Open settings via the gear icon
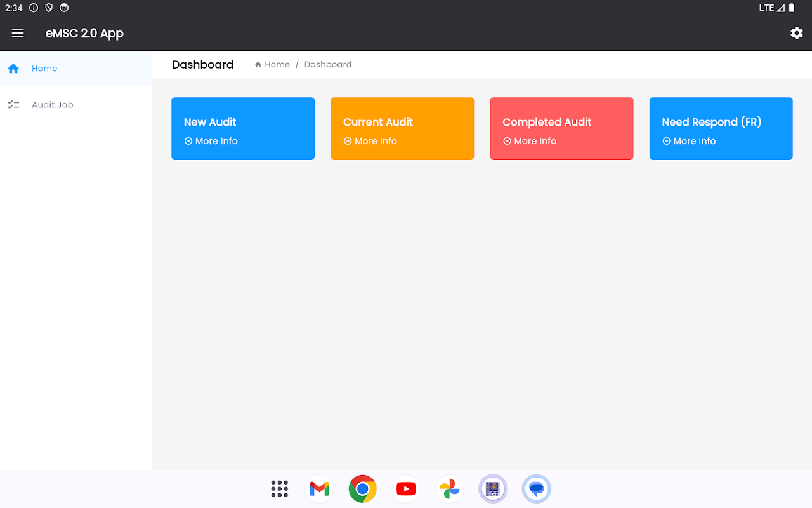Image resolution: width=812 pixels, height=508 pixels. 797,33
